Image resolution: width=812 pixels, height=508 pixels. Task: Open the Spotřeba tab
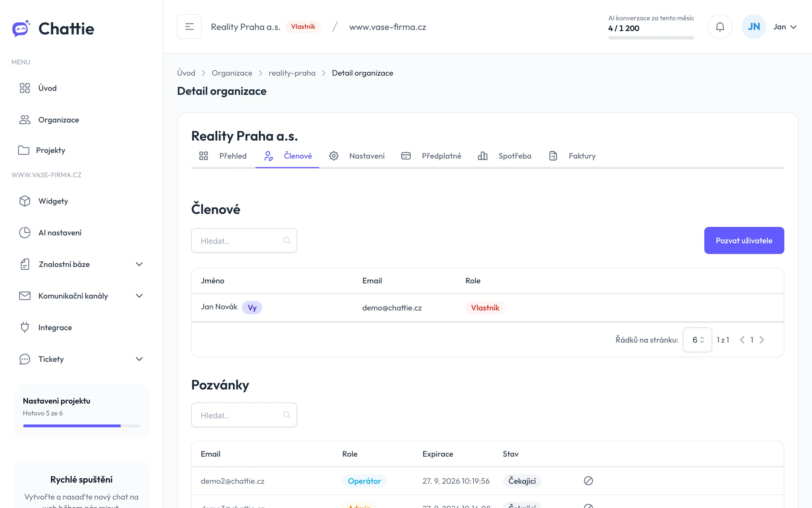click(504, 156)
